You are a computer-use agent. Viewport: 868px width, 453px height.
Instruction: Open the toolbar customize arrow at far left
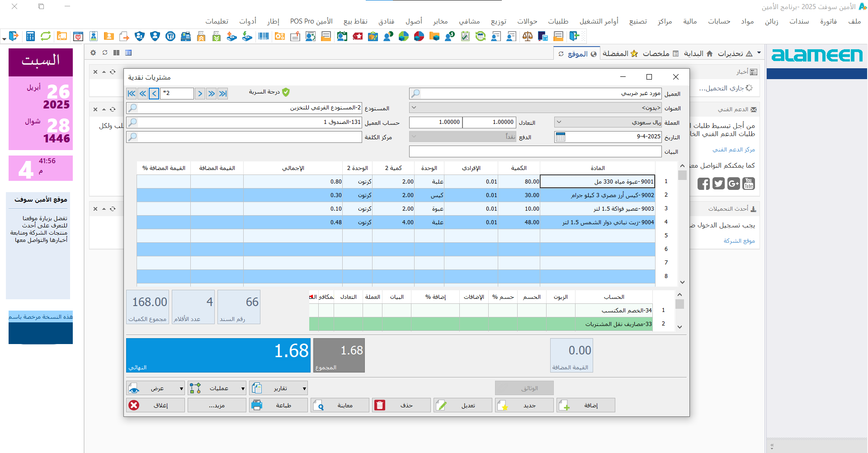[x=4, y=39]
